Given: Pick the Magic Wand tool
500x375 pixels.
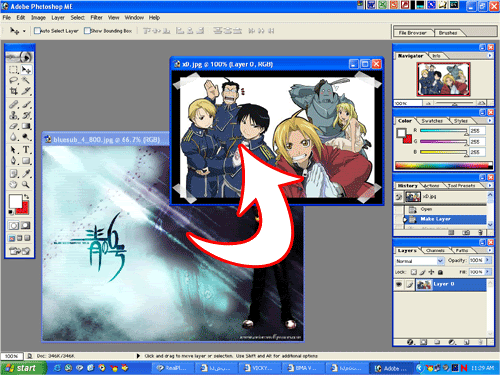Looking at the screenshot, I should point(26,80).
